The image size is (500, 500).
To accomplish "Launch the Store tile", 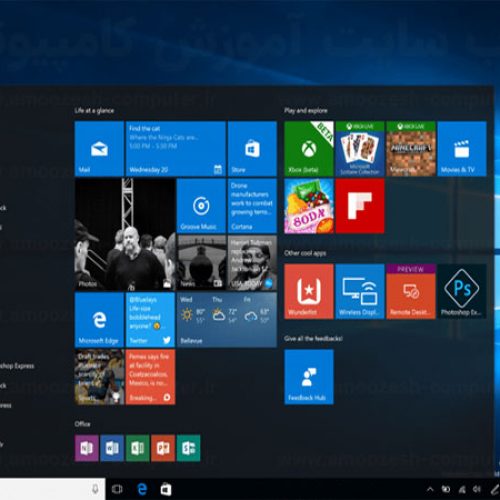I will coord(252,149).
